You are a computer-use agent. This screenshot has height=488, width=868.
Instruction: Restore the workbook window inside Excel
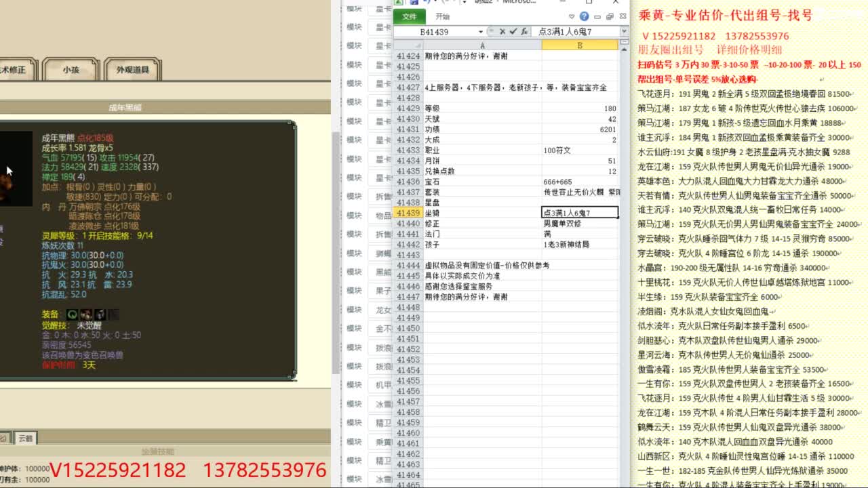coord(609,16)
